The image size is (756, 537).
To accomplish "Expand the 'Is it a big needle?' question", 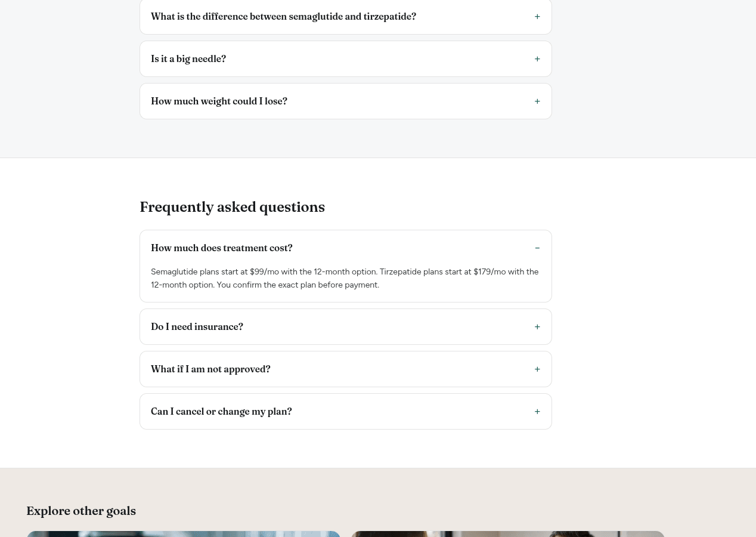I will coord(188,59).
